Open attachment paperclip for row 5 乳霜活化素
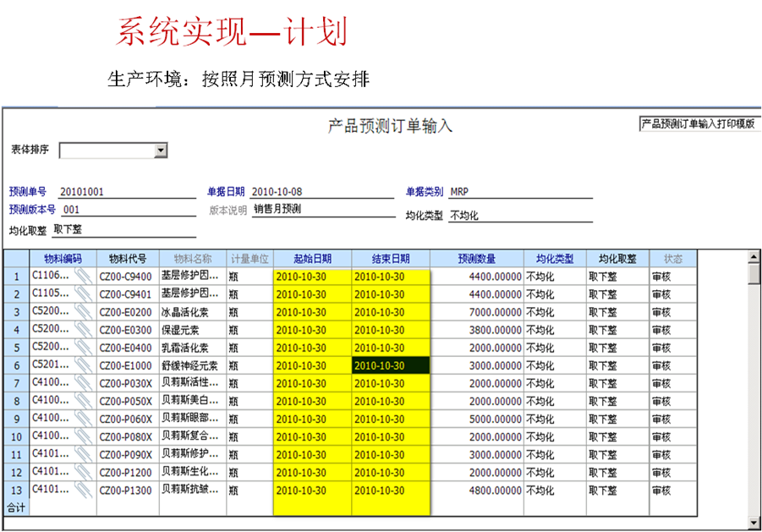 (82, 348)
